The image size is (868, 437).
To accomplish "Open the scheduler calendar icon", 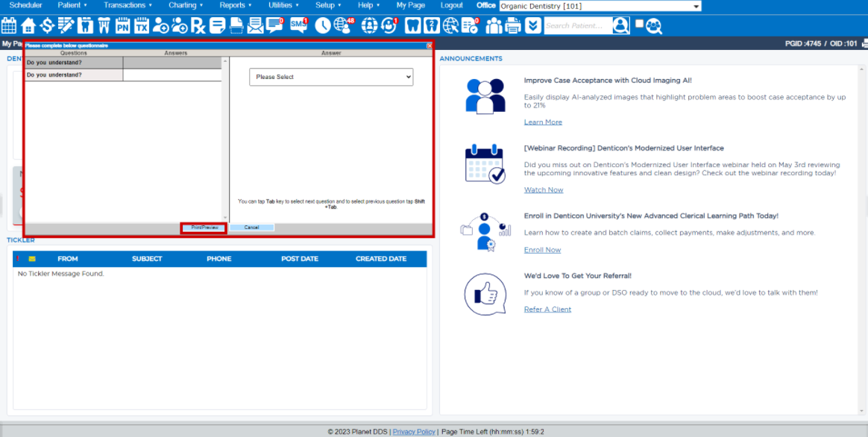I will 9,25.
